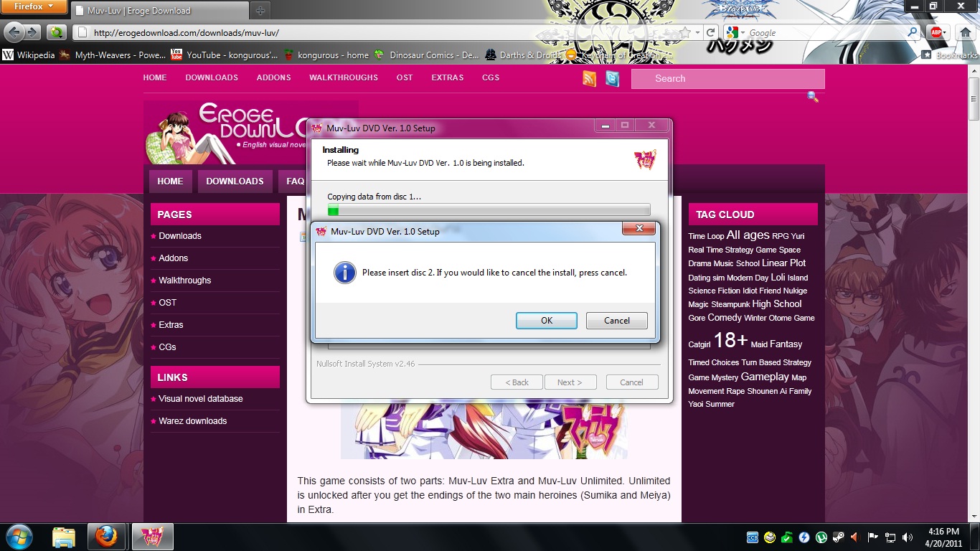Open the Visual novel database link
This screenshot has height=551, width=980.
(201, 399)
